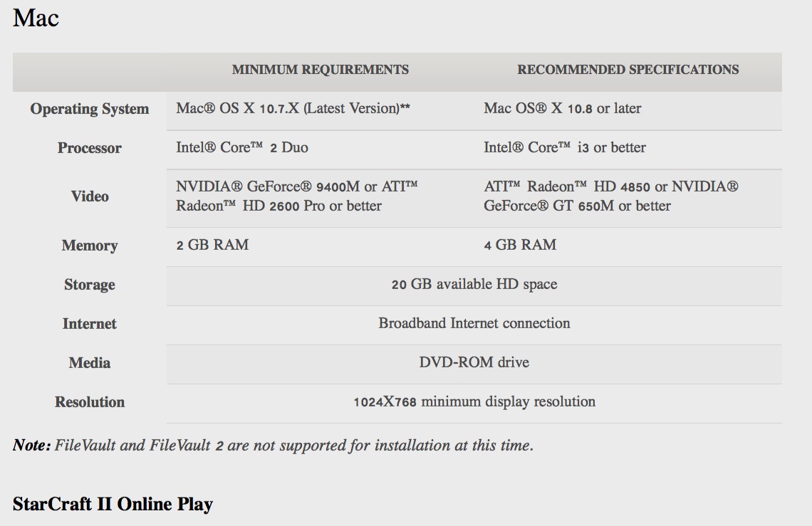Click the Recommended Specifications column header
This screenshot has height=526, width=812.
pos(628,70)
